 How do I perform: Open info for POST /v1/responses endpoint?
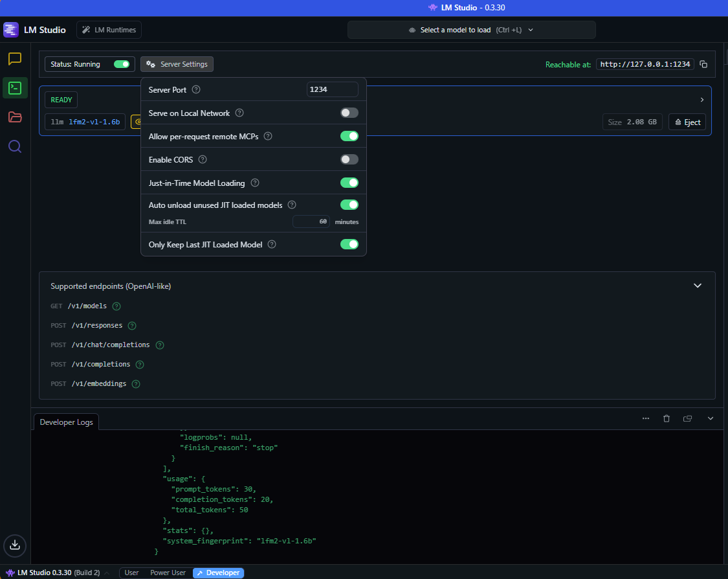pos(132,326)
